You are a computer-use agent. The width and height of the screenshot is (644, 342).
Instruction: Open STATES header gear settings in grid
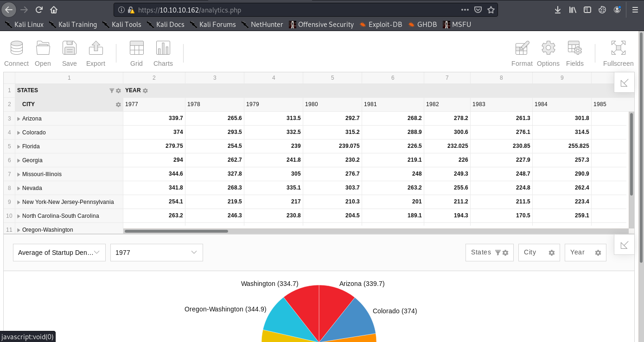tap(118, 91)
